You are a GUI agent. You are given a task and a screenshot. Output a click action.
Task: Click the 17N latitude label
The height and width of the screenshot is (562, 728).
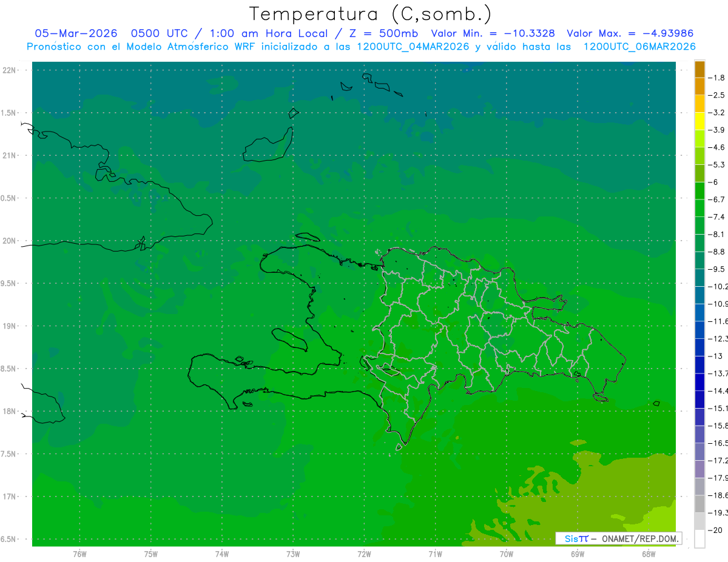pos(10,497)
